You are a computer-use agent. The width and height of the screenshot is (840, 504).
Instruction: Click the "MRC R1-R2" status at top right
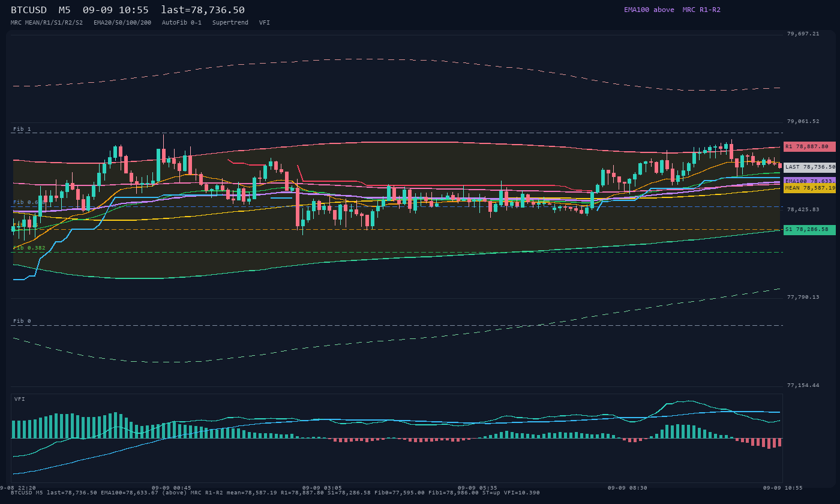point(701,10)
